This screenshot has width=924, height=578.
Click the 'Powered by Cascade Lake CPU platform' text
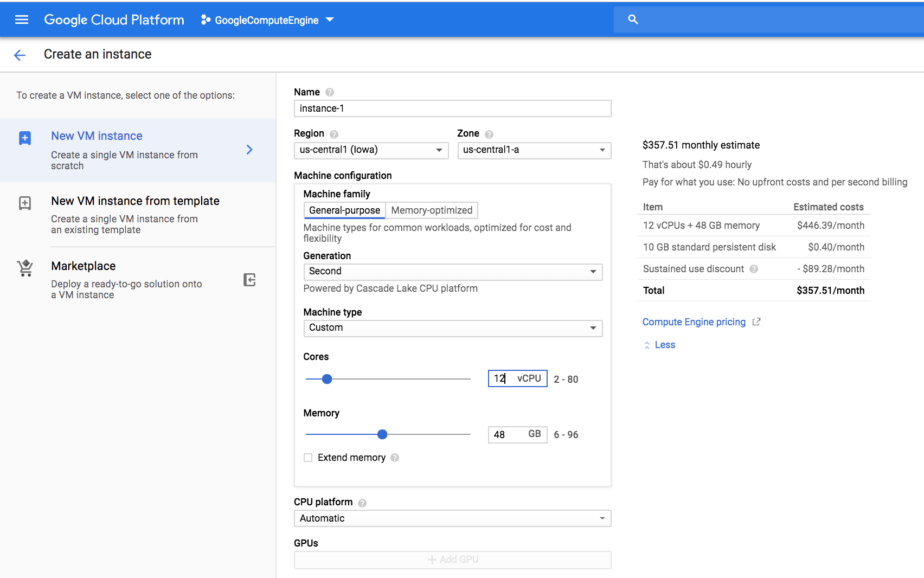tap(390, 288)
